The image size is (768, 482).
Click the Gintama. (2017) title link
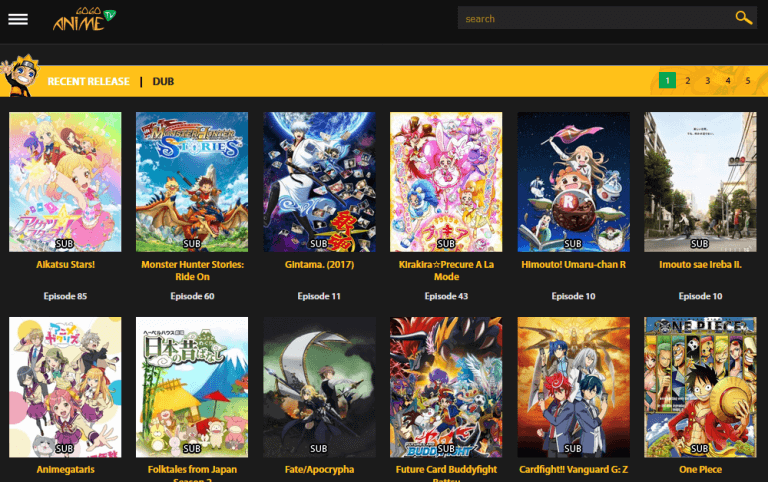pyautogui.click(x=319, y=265)
